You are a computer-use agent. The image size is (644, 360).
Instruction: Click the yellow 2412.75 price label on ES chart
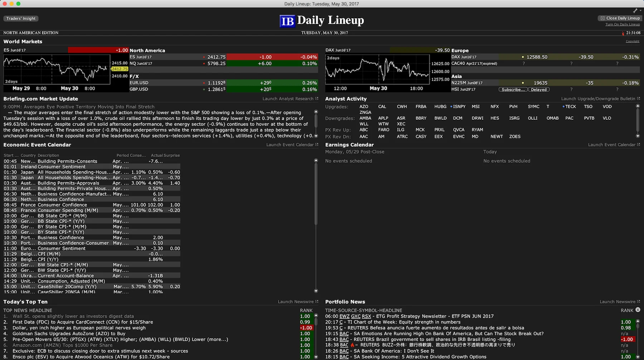[119, 69]
